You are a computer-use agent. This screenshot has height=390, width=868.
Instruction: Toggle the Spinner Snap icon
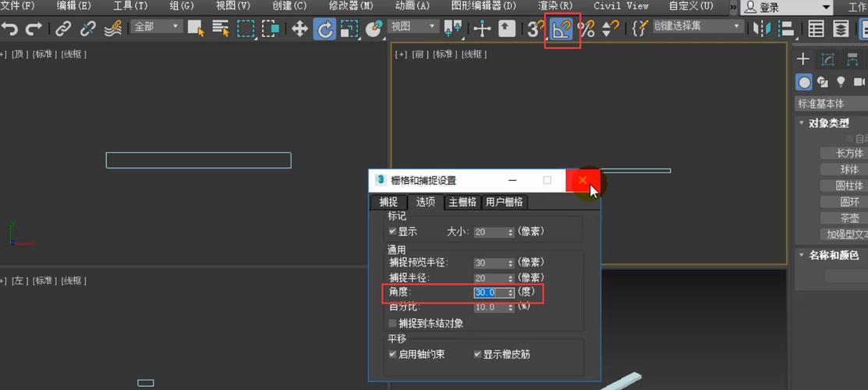tap(610, 29)
